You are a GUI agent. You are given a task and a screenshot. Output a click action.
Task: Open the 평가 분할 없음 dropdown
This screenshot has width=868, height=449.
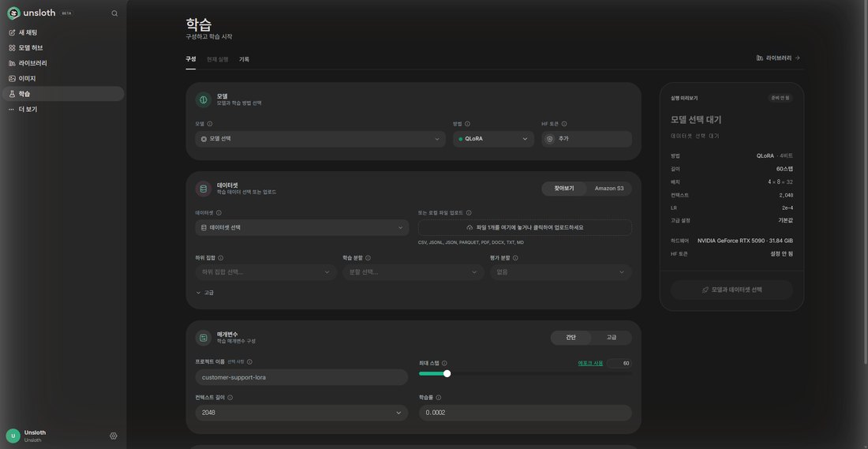click(561, 272)
